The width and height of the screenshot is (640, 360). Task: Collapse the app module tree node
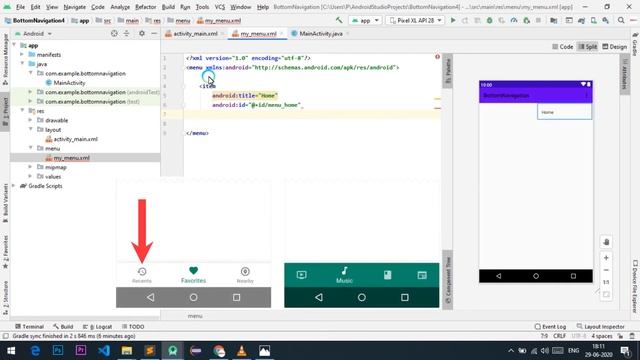[15, 45]
